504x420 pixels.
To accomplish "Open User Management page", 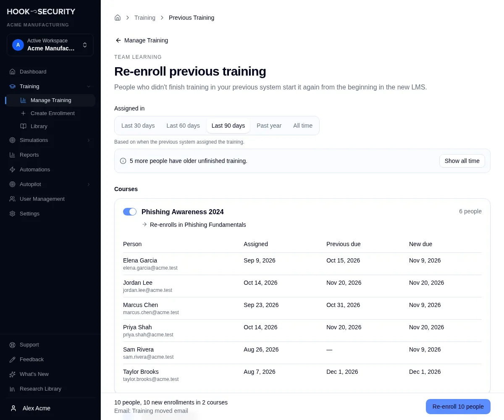I will 50,199.
